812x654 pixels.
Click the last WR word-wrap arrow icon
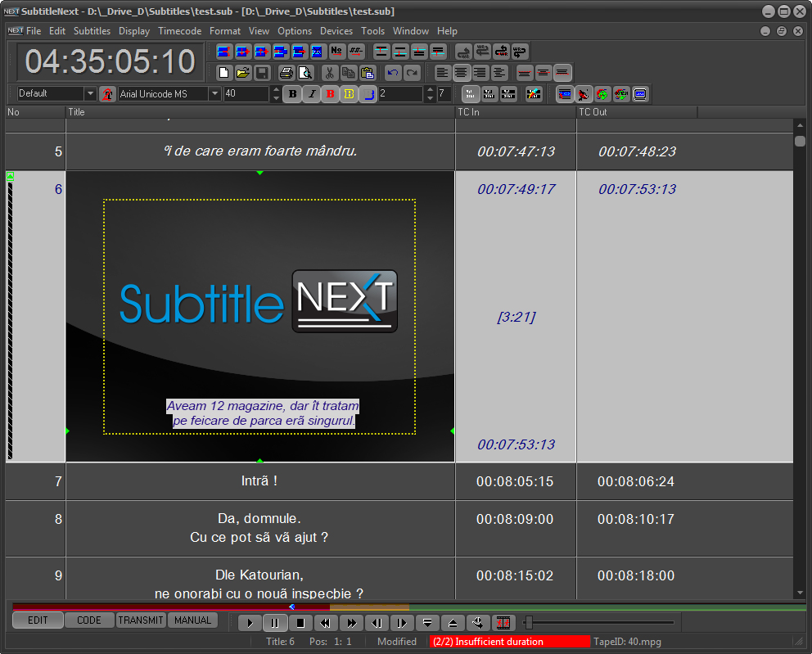(520, 52)
